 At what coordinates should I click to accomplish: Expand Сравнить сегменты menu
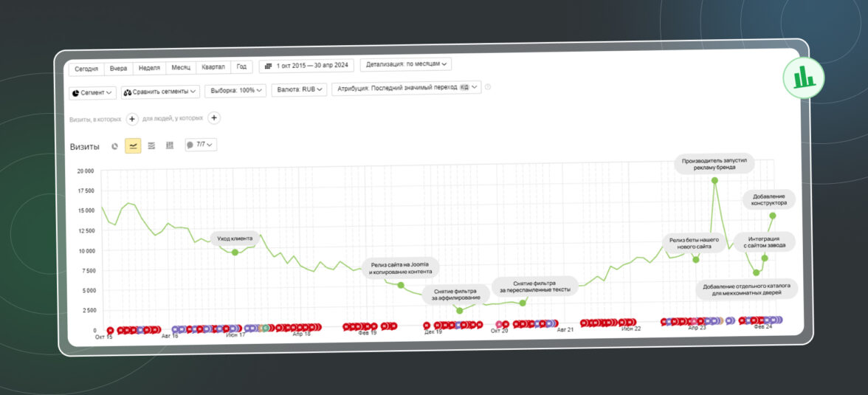(161, 92)
